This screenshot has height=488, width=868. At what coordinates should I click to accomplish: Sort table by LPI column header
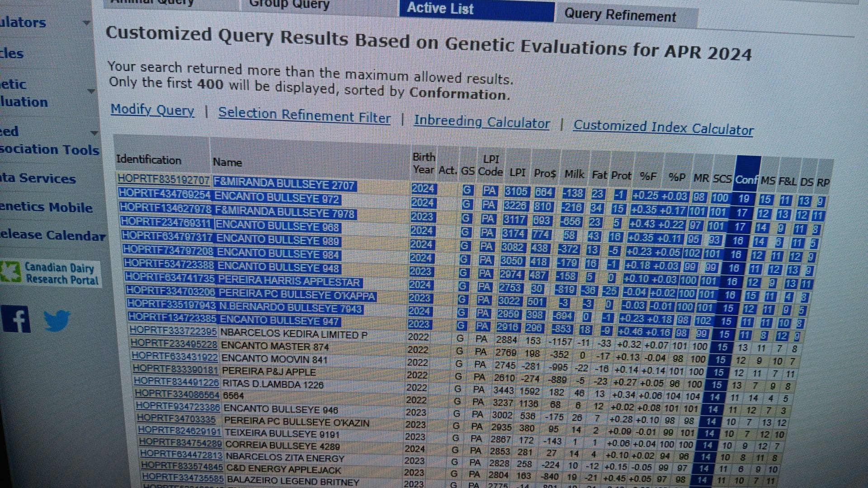(517, 173)
